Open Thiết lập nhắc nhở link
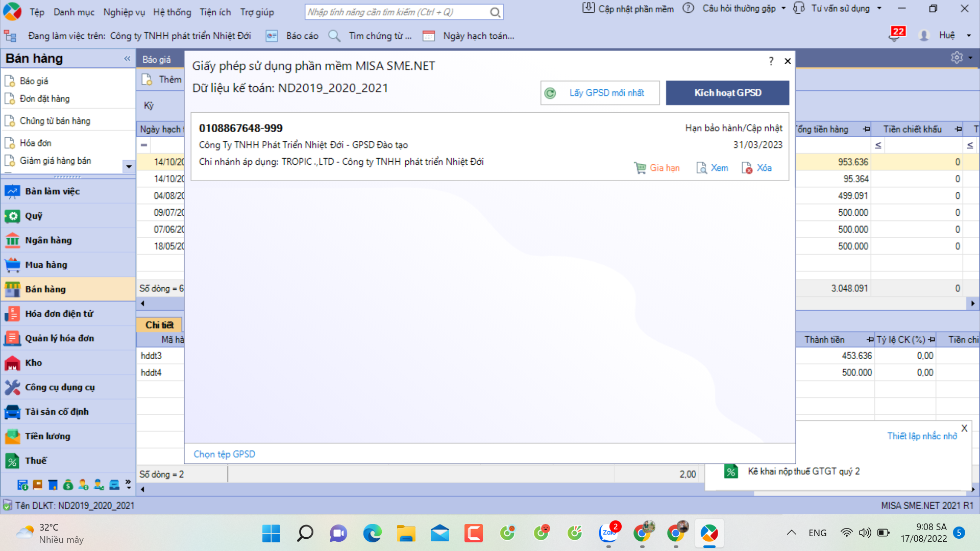 tap(922, 436)
